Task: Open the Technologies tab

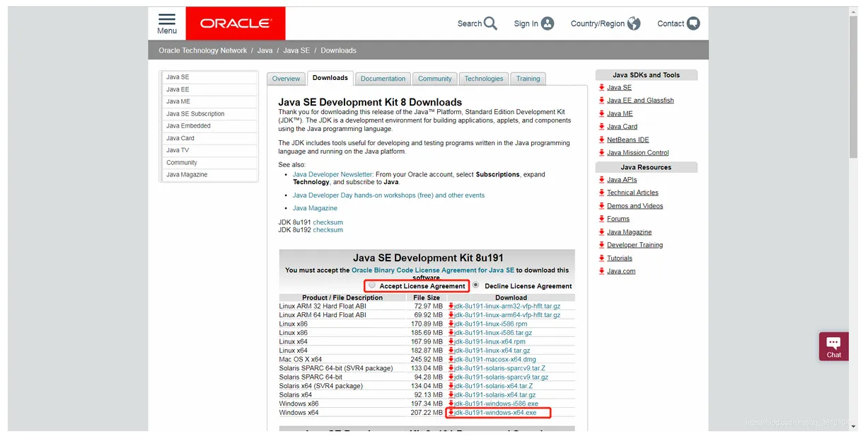Action: [484, 79]
